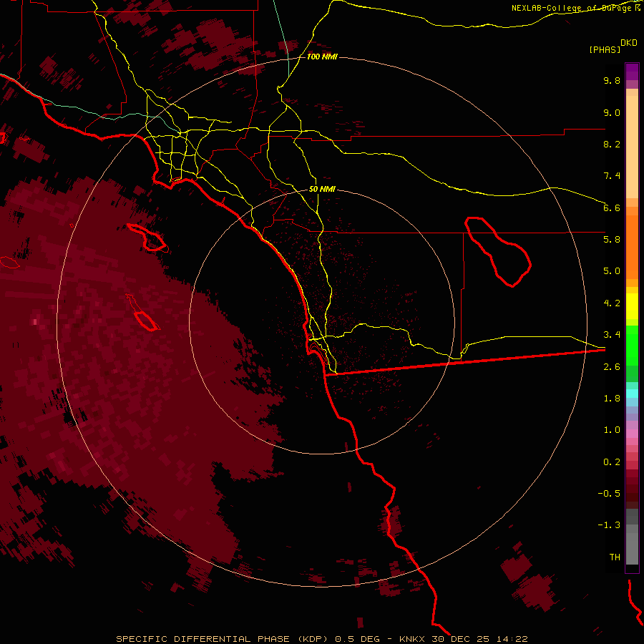Click the 7.4 value on color scale
Viewport: 644px width, 644px height.
[x=612, y=176]
